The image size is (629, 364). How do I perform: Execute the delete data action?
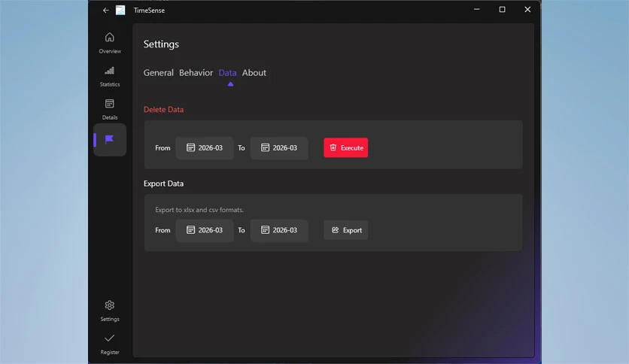(x=346, y=147)
